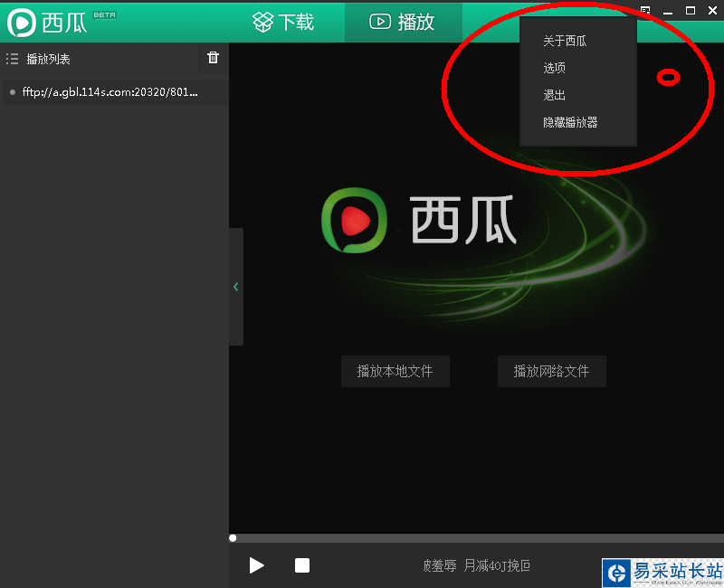
Task: Collapse the playlist panel with the arrow
Action: pos(236,287)
